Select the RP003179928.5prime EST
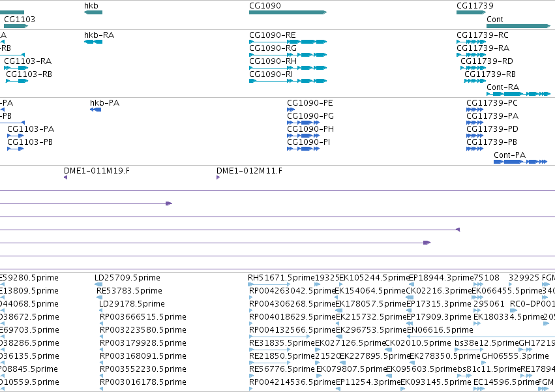555x392 pixels. click(102, 350)
